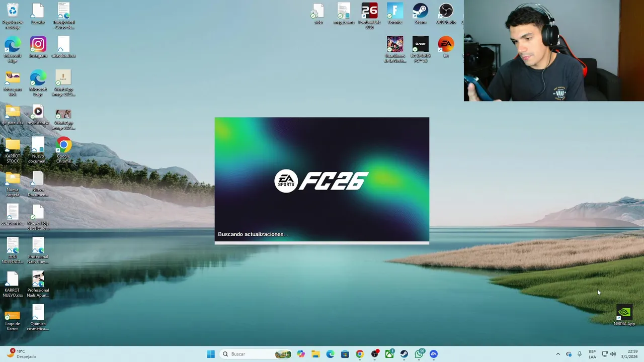Image resolution: width=644 pixels, height=362 pixels.
Task: Switch to Chrome in the taskbar
Action: pos(359,354)
